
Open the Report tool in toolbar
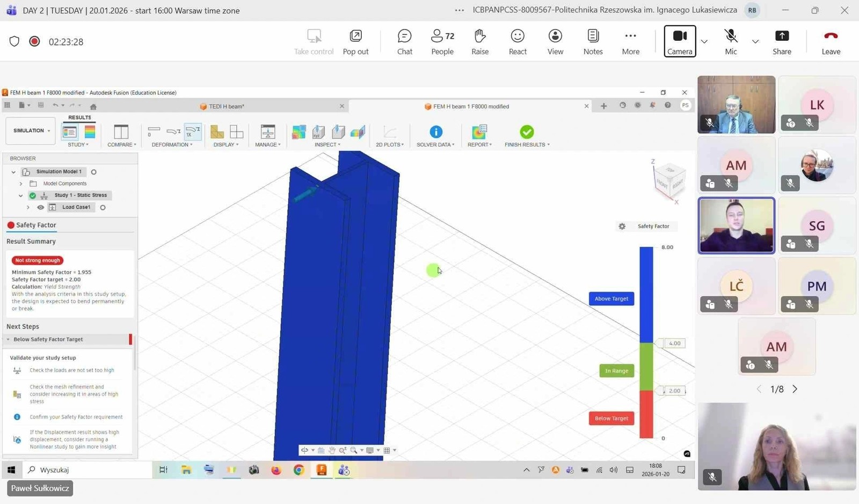pyautogui.click(x=479, y=132)
